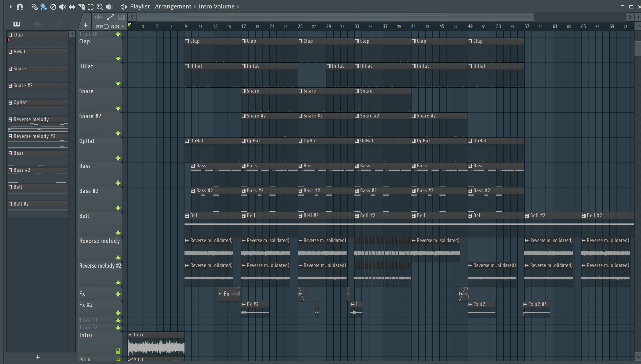This screenshot has width=641, height=364.
Task: Select the Paint brush tool
Action: [x=44, y=7]
